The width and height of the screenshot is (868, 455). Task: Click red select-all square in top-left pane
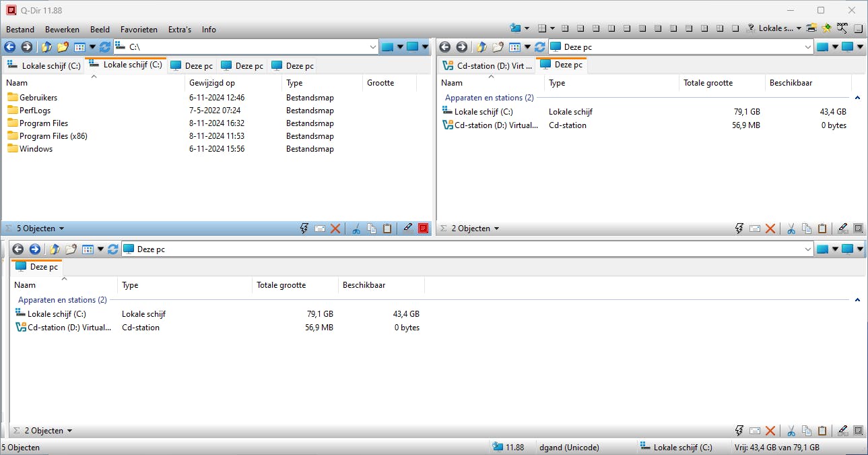[x=424, y=229]
